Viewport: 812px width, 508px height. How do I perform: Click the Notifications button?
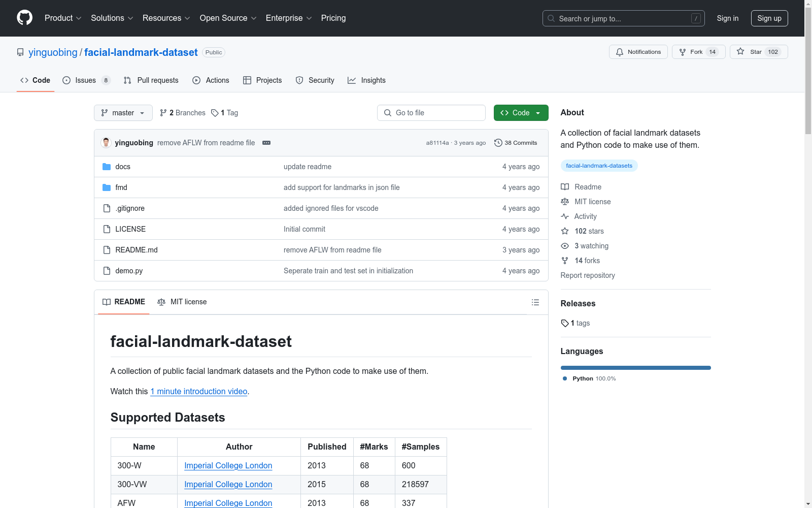coord(638,52)
